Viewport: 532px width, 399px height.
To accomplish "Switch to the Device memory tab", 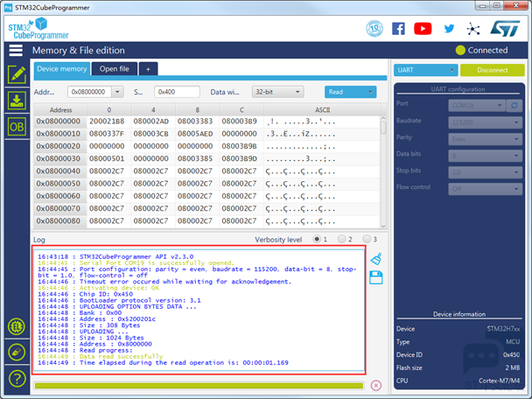I will point(62,69).
